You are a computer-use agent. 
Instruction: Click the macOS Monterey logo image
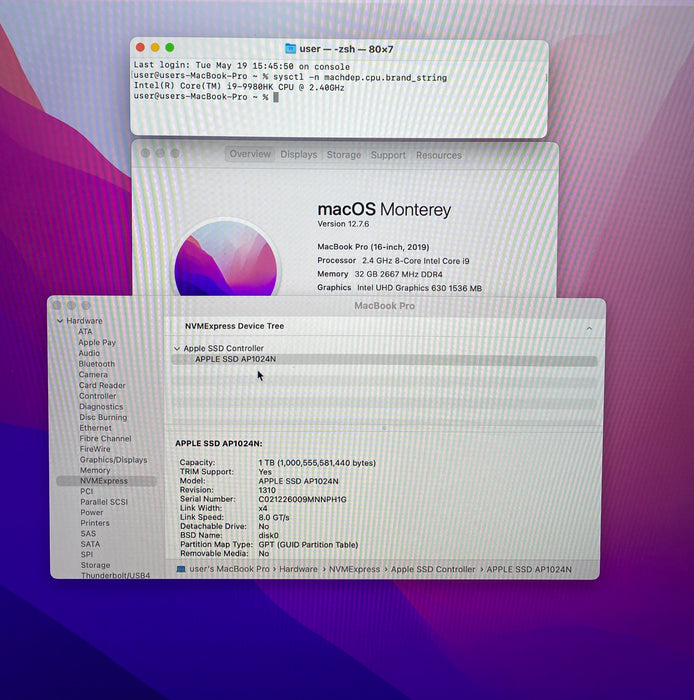point(226,258)
